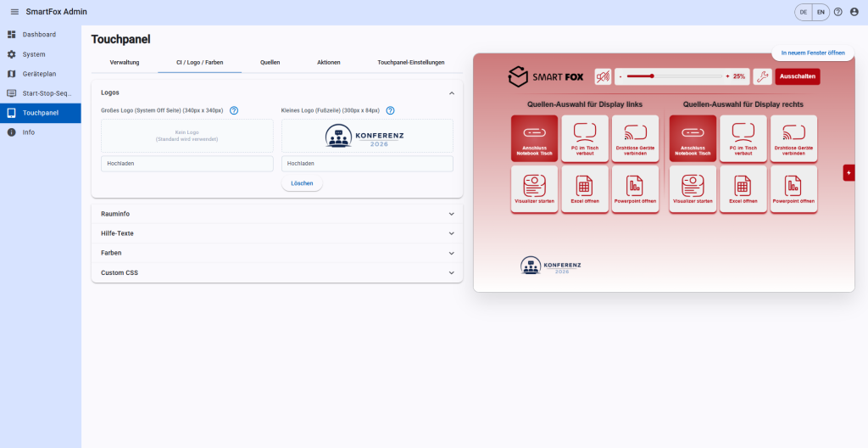The height and width of the screenshot is (448, 868).
Task: Select Powerpoint öffnen for Display links
Action: [x=635, y=189]
